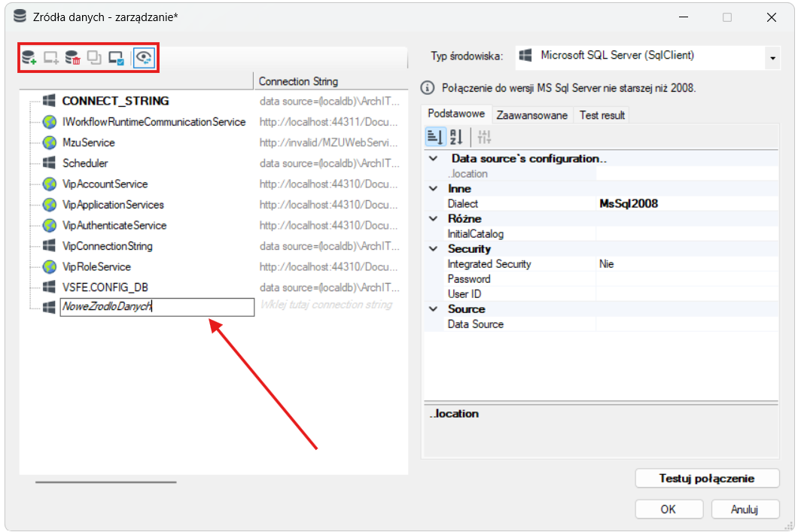Image resolution: width=798 pixels, height=532 pixels.
Task: Click the Password property value field
Action: click(687, 279)
